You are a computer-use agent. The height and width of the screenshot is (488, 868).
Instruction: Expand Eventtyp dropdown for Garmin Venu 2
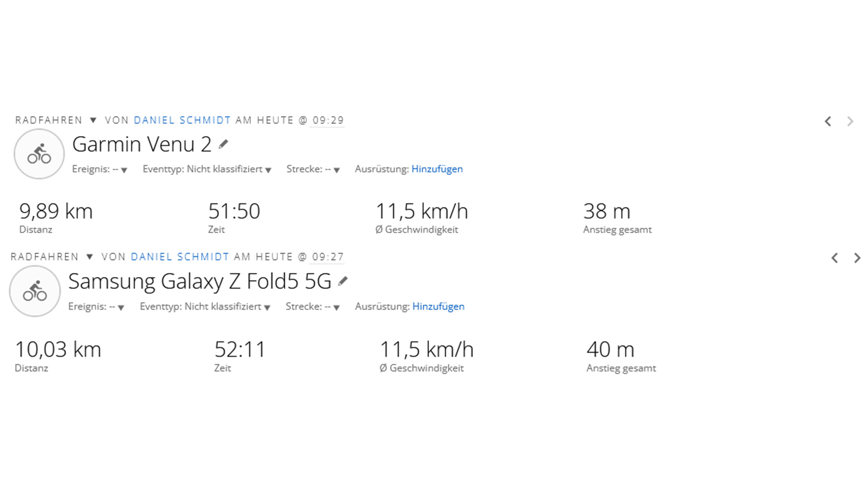coord(268,170)
